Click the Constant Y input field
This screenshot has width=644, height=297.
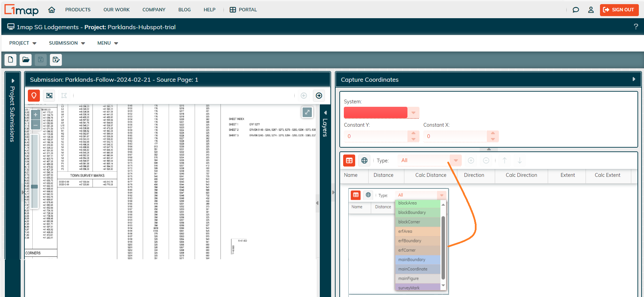pos(376,136)
